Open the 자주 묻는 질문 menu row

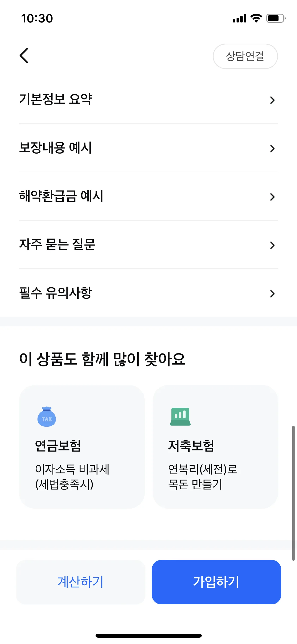(x=148, y=245)
